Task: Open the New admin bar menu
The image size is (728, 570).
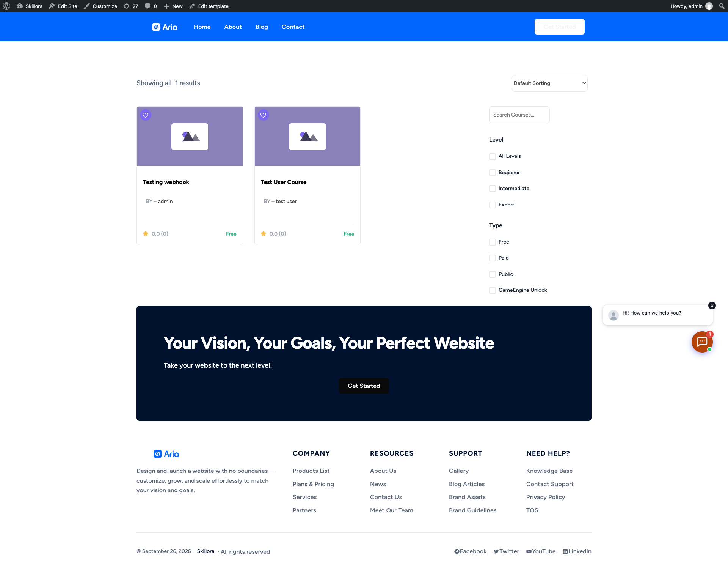Action: point(173,6)
